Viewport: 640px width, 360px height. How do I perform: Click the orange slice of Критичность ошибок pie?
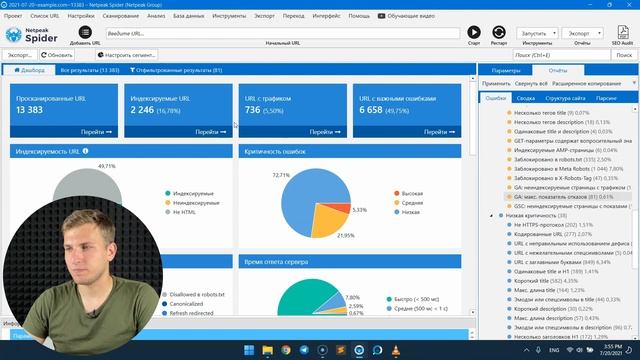tap(329, 220)
